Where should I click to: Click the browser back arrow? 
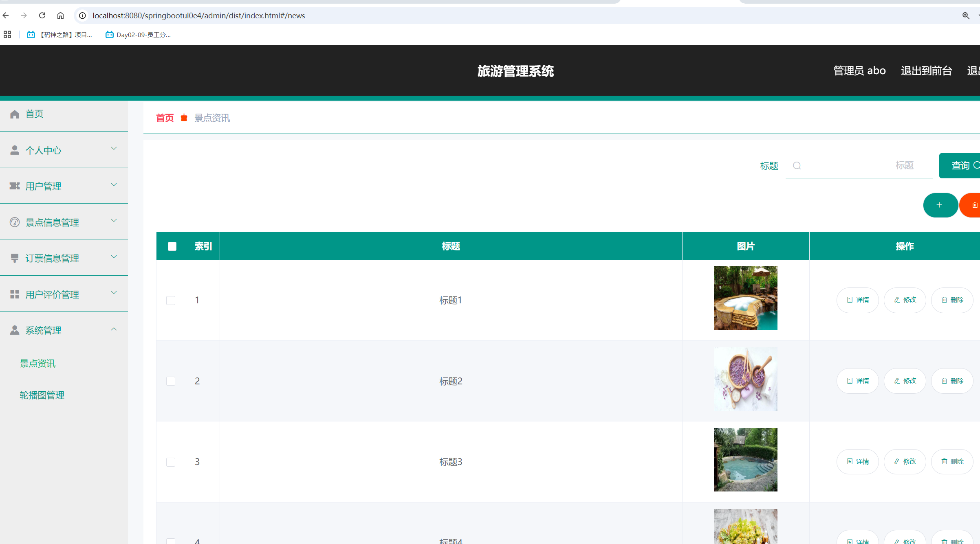[6, 15]
